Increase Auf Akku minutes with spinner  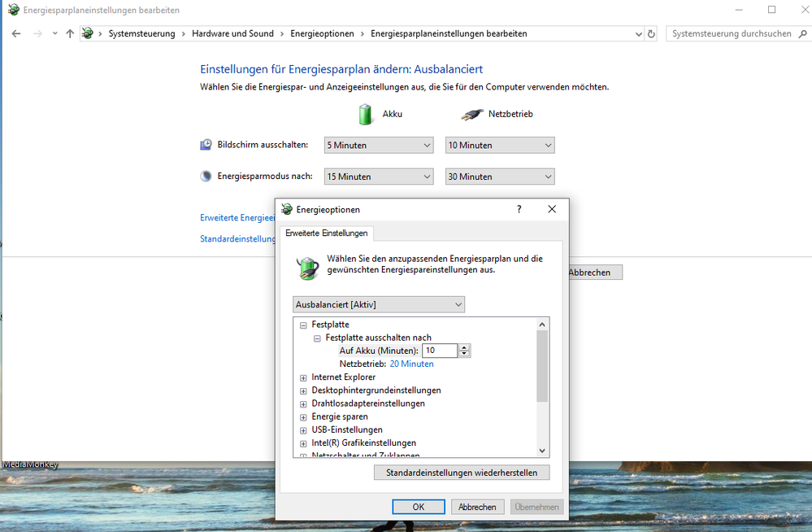[x=464, y=347]
